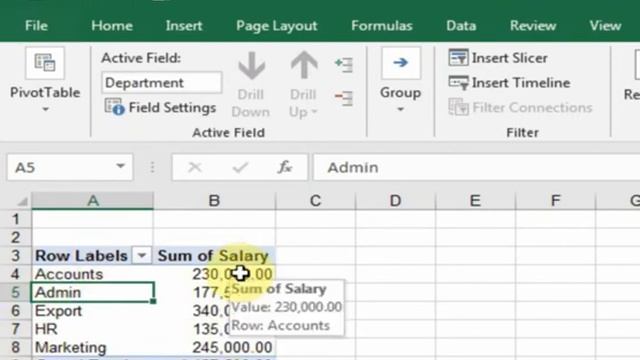This screenshot has width=640, height=360.
Task: Click the Drill Down arrow
Action: pos(251,65)
